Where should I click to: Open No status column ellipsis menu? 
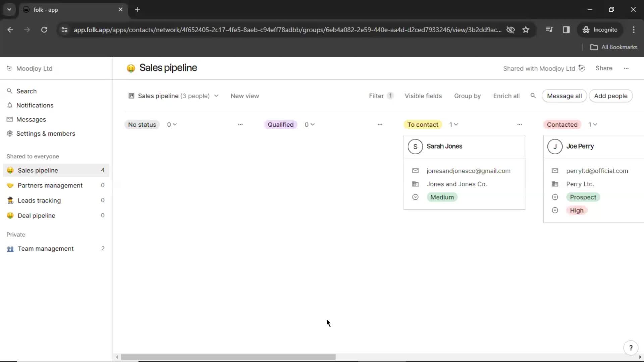240,124
